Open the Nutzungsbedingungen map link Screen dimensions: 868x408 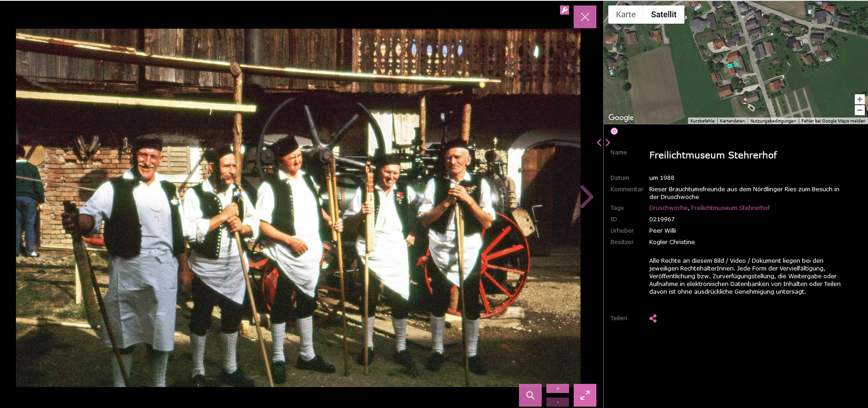tap(773, 121)
